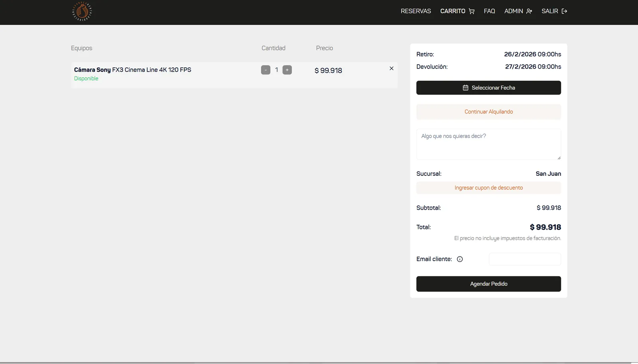This screenshot has height=364, width=638.
Task: Click Ingresar cupon de descuento
Action: click(488, 188)
